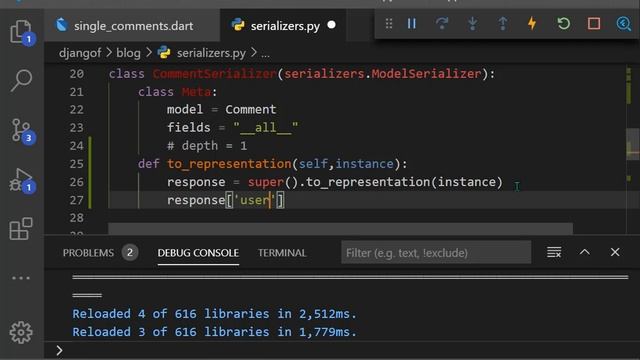640x360 pixels.
Task: Open the Run and Debug view
Action: tap(21, 180)
